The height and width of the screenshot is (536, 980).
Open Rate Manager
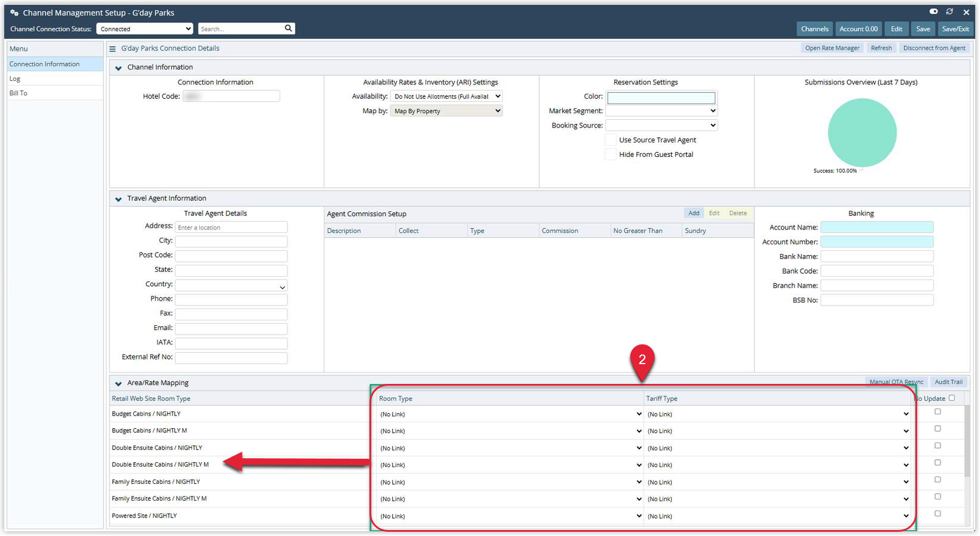(x=832, y=48)
